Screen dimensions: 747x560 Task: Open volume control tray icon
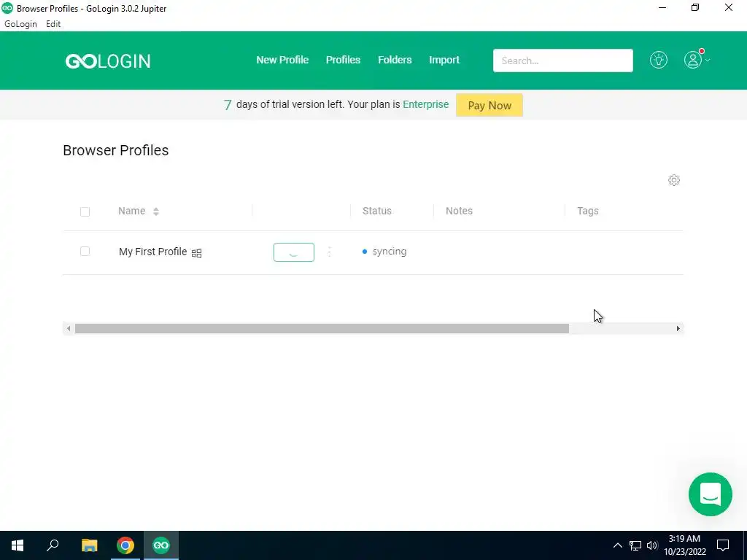[x=652, y=545]
